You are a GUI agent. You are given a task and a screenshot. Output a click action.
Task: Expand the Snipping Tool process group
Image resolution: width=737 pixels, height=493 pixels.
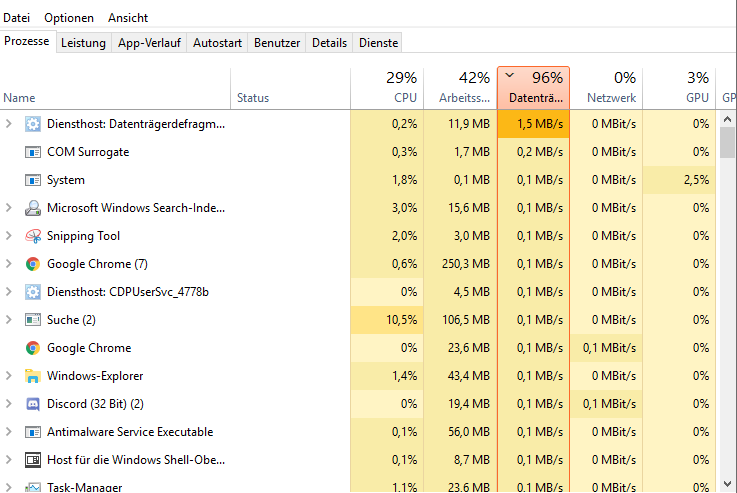pyautogui.click(x=8, y=236)
